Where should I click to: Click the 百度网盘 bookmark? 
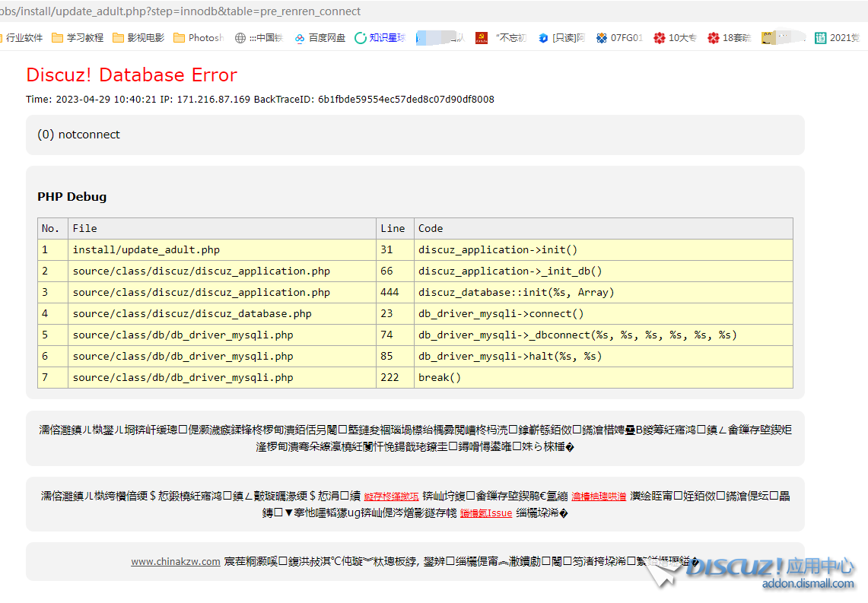point(320,38)
